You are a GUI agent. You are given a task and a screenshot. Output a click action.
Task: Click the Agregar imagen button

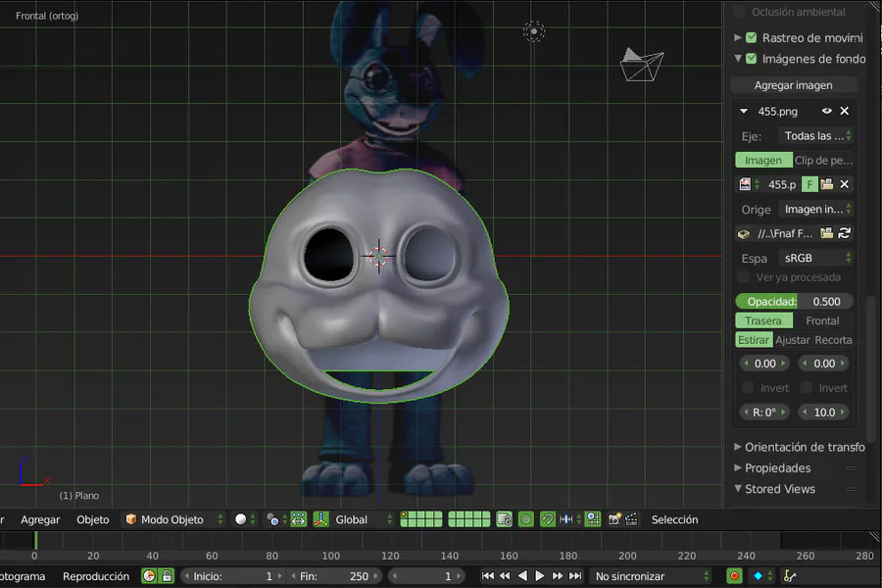[793, 85]
